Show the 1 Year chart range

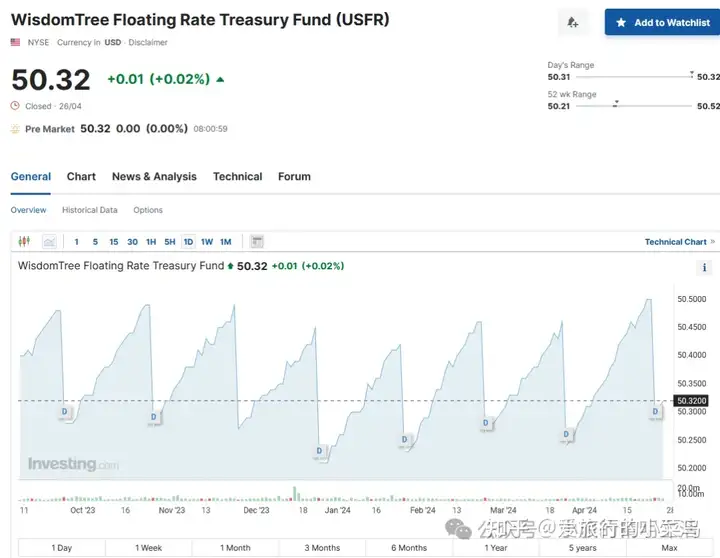495,548
